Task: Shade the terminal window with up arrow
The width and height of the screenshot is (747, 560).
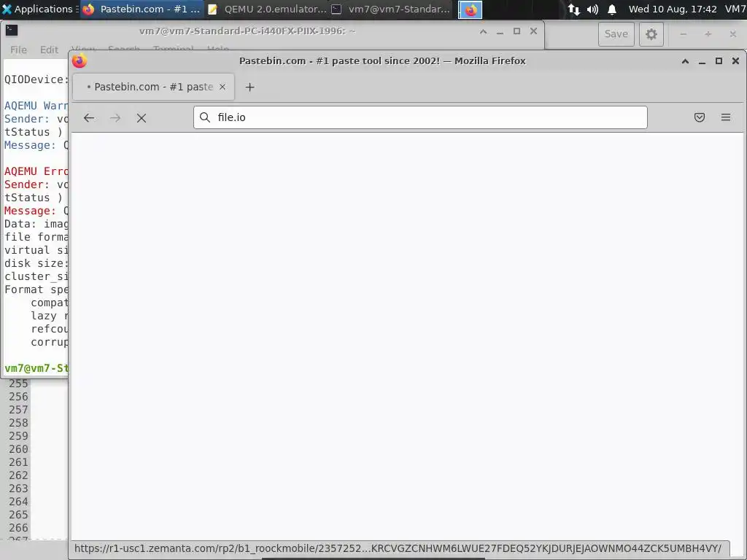Action: click(483, 31)
